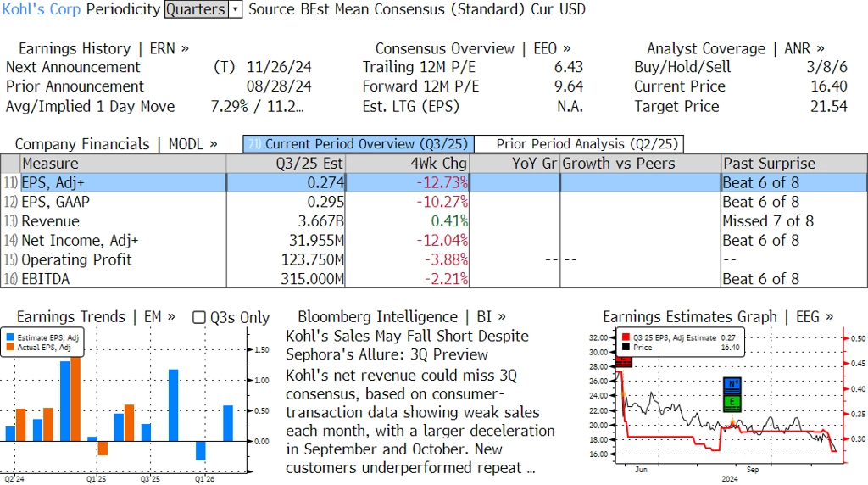Click the Buy/Hold/Sell 3/8/6 value

(x=827, y=67)
